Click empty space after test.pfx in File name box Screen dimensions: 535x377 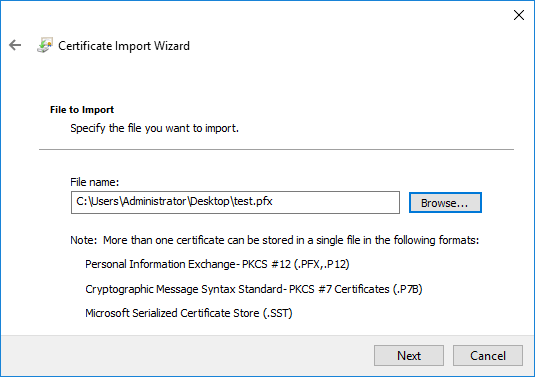[334, 202]
